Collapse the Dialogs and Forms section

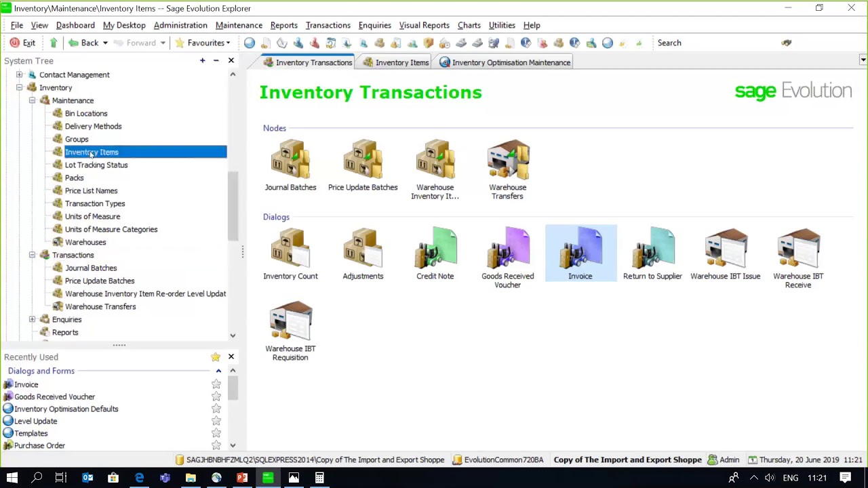pos(218,371)
